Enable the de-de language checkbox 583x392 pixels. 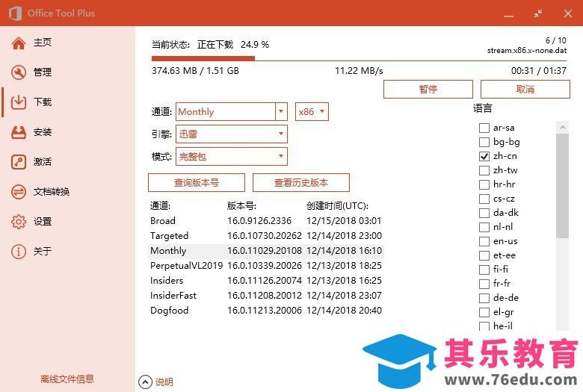[x=484, y=298]
